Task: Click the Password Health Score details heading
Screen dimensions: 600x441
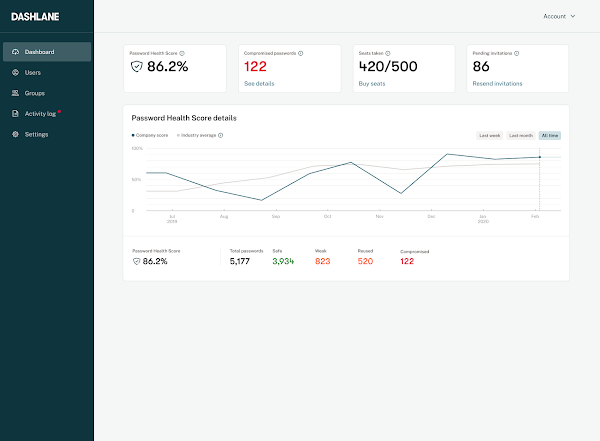Action: coord(184,118)
